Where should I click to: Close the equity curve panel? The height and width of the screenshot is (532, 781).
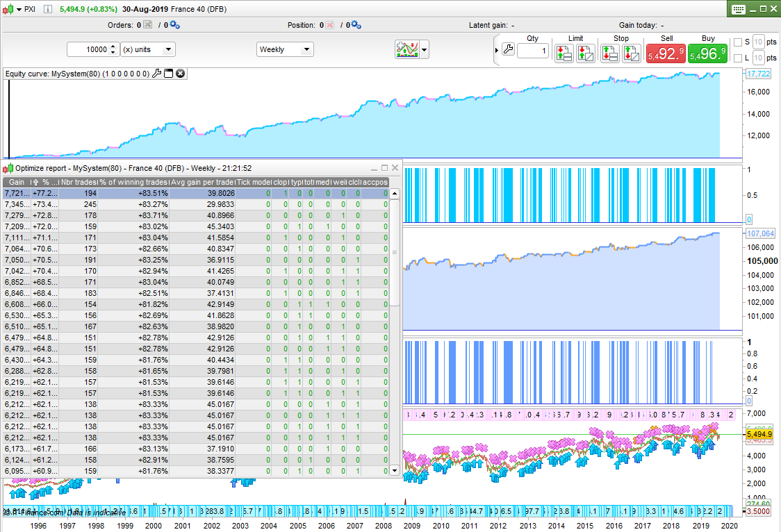coord(180,74)
